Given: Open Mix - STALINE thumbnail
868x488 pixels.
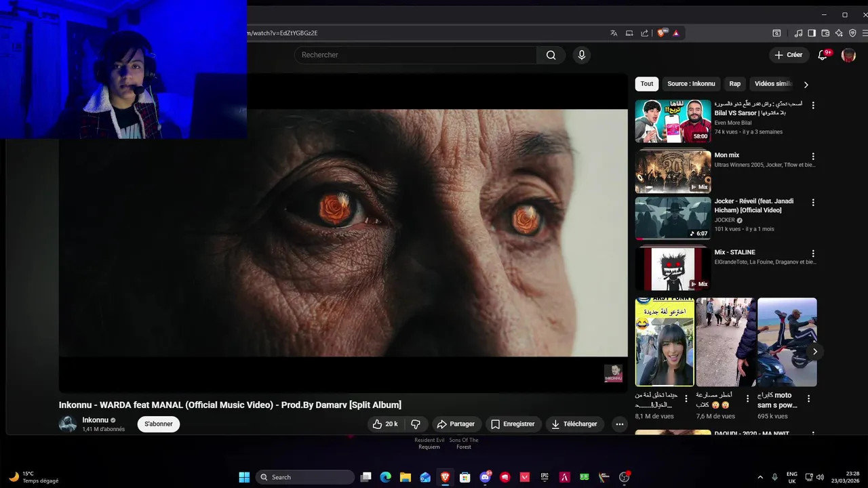Looking at the screenshot, I should 673,269.
